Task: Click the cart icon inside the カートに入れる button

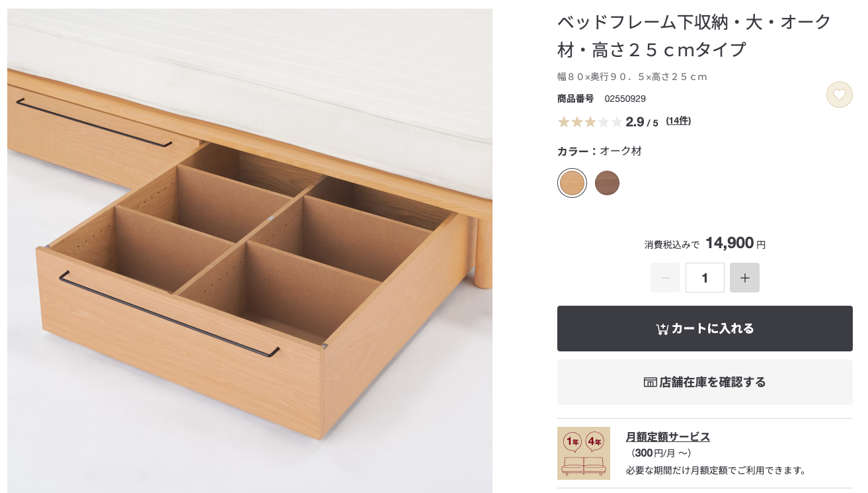Action: 662,329
